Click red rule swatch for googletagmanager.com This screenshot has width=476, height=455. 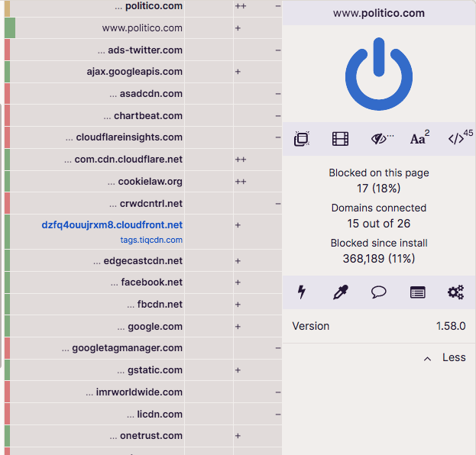(x=8, y=348)
